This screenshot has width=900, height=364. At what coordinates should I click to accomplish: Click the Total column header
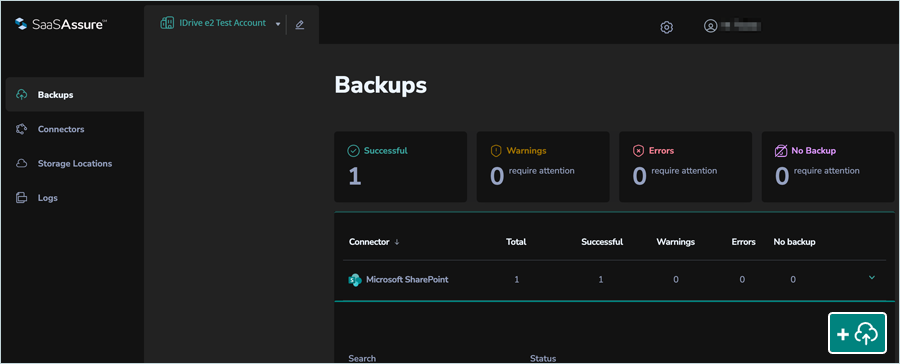(516, 242)
